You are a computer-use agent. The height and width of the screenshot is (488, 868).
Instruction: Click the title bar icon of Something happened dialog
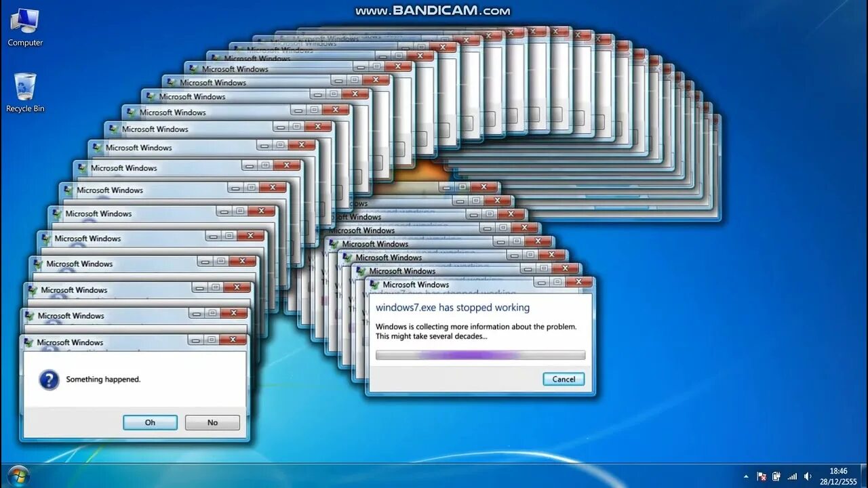29,342
